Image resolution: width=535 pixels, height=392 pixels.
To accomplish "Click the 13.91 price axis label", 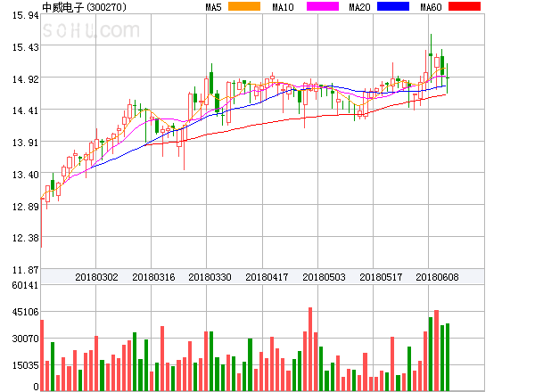I will click(25, 143).
